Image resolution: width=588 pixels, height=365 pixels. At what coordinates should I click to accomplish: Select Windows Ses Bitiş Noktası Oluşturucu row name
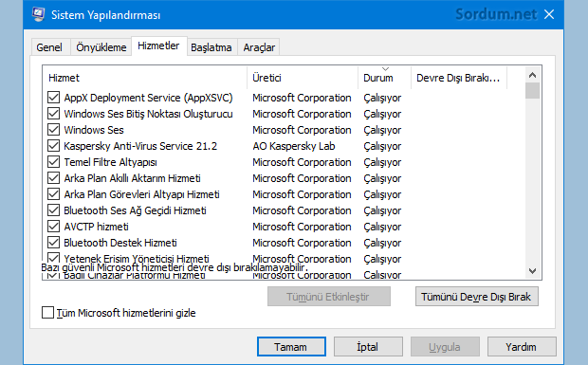pos(149,114)
